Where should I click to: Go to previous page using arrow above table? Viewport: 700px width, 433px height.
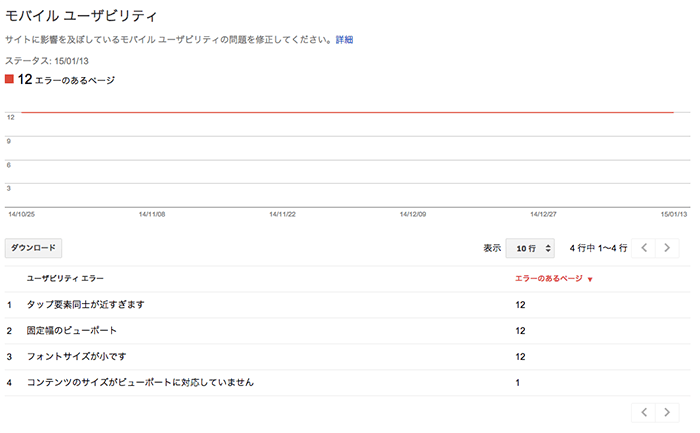pyautogui.click(x=646, y=248)
